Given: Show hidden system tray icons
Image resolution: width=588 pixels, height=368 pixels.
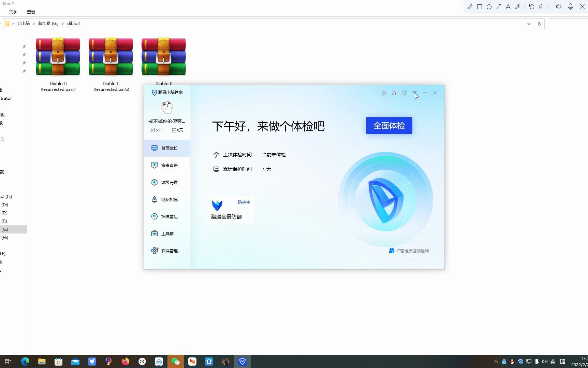Looking at the screenshot, I should point(496,362).
